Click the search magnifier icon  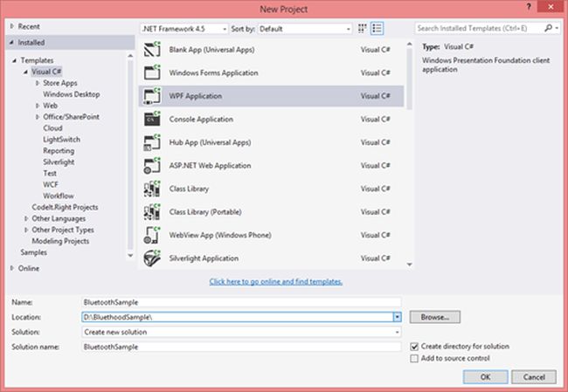[x=548, y=28]
